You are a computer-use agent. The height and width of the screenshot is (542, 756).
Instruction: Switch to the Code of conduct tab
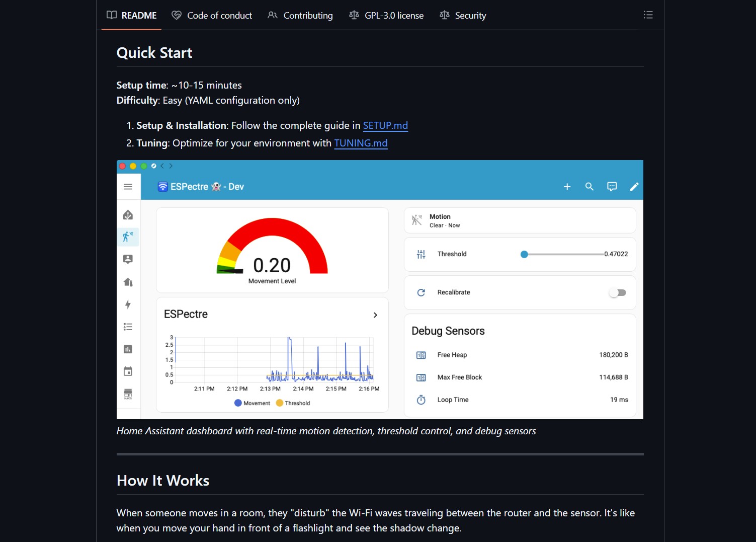pyautogui.click(x=212, y=16)
